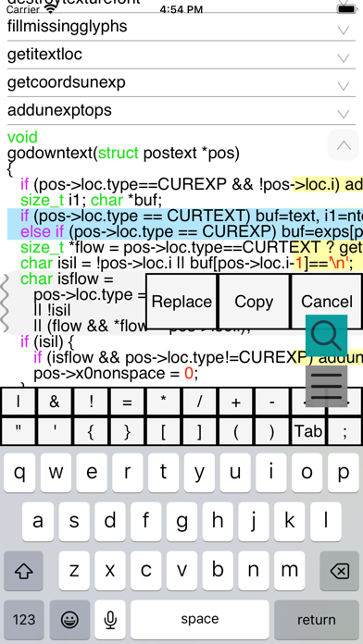Insert pipe symbol from shortcut row
This screenshot has width=363, height=644.
[19, 402]
